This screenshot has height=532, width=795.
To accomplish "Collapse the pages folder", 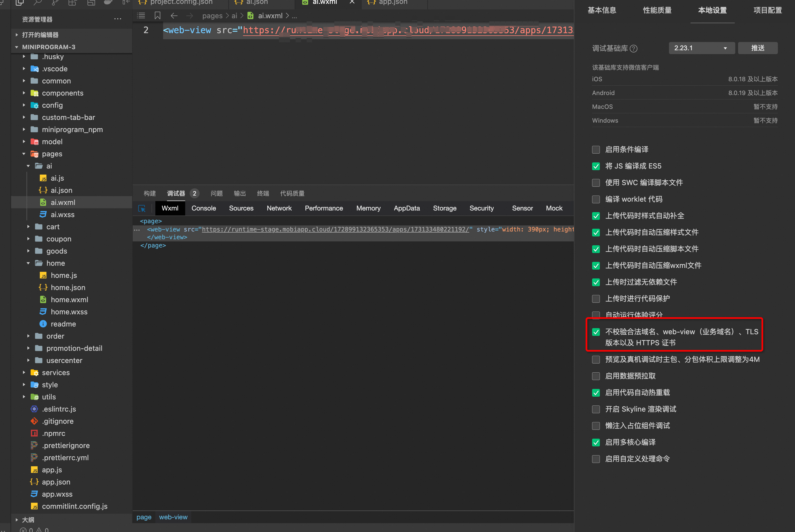I will coord(24,154).
